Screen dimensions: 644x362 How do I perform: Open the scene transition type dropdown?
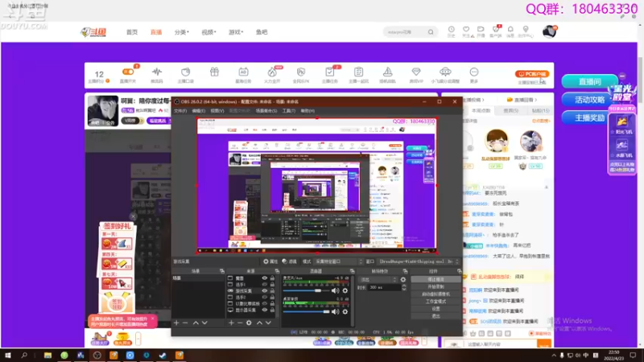tap(378, 279)
